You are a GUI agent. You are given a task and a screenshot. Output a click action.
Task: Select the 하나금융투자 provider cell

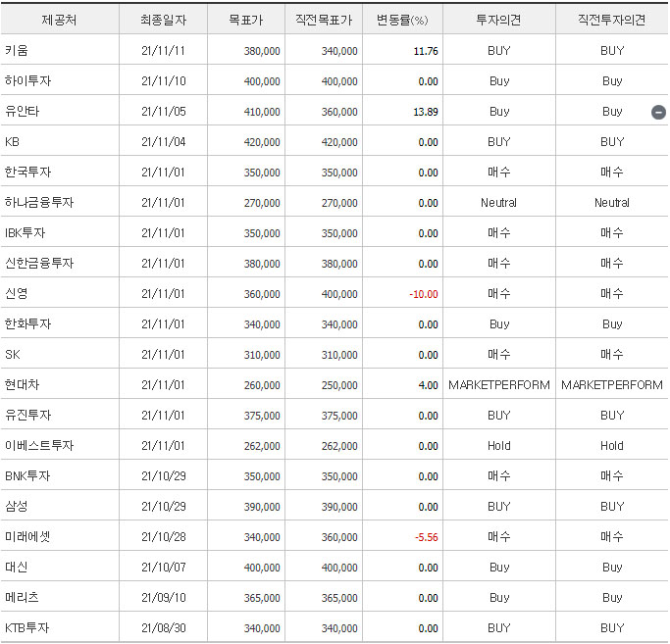click(x=60, y=202)
